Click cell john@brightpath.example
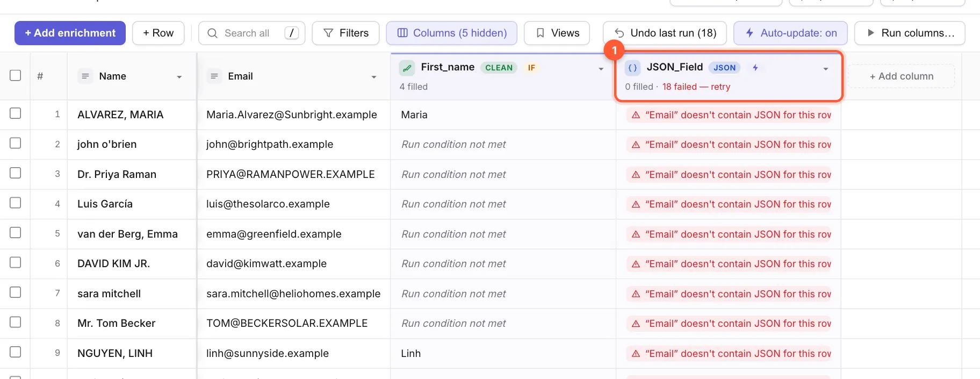This screenshot has width=980, height=379. coord(293,144)
